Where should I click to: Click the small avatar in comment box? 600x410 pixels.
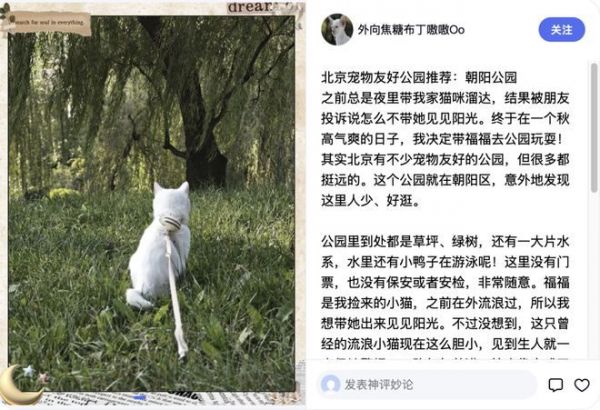coord(331,384)
